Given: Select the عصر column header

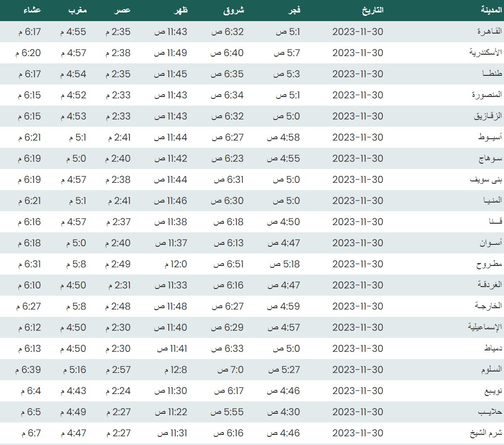Looking at the screenshot, I should coord(122,10).
